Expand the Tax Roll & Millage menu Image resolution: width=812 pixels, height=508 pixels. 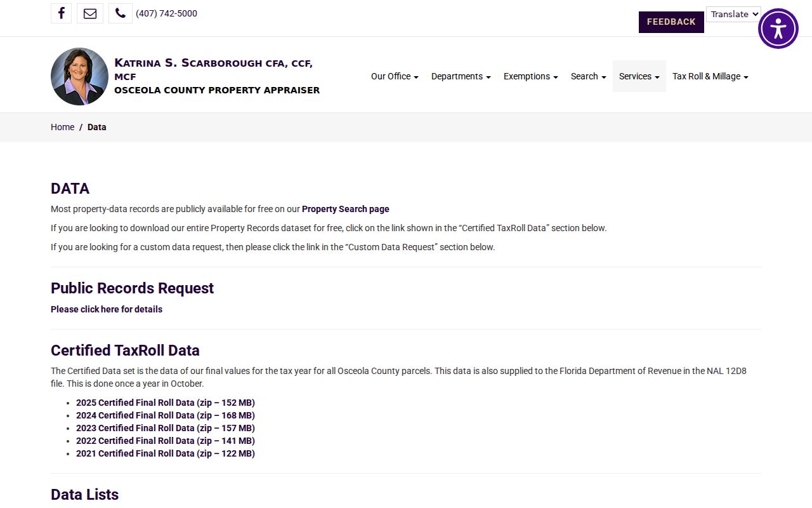coord(710,76)
